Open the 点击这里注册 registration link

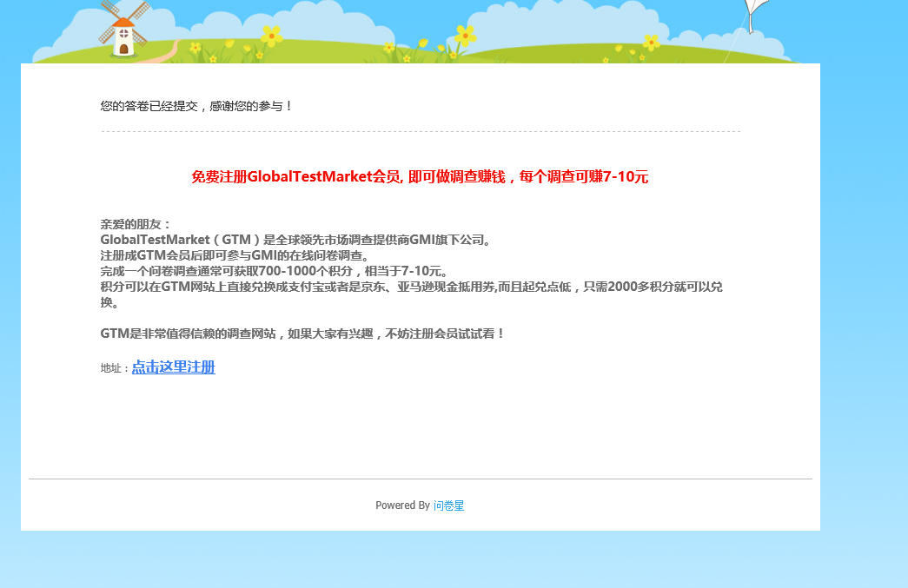(x=174, y=367)
